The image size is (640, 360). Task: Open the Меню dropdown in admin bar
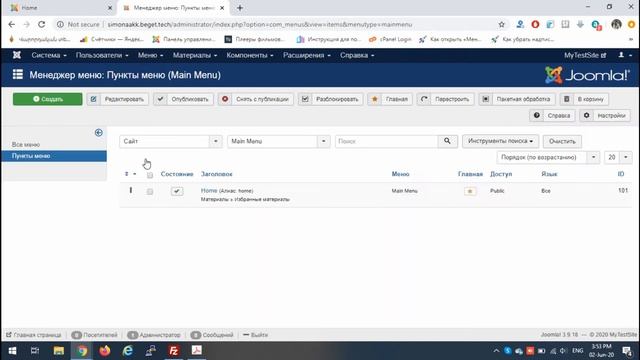(151, 55)
